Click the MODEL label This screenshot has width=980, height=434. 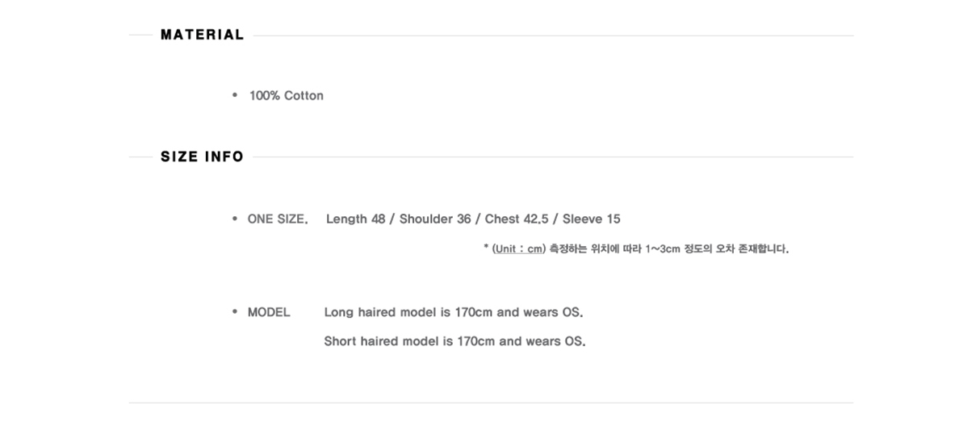269,312
